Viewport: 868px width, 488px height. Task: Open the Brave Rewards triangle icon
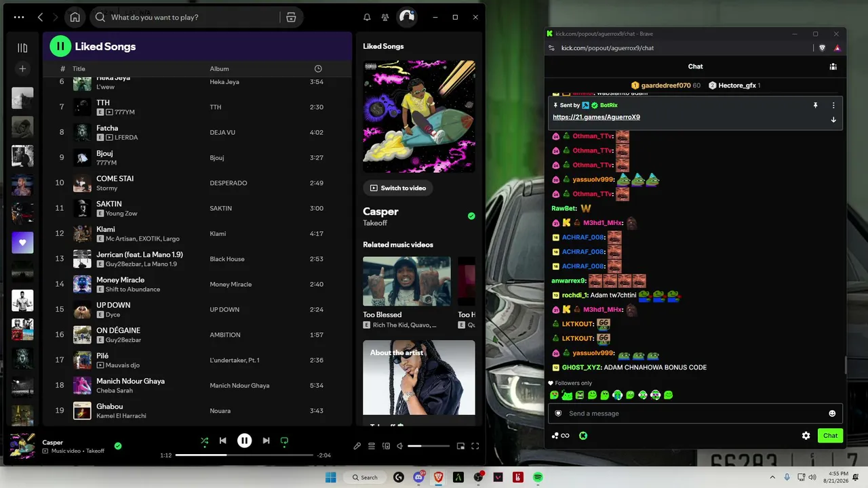837,48
